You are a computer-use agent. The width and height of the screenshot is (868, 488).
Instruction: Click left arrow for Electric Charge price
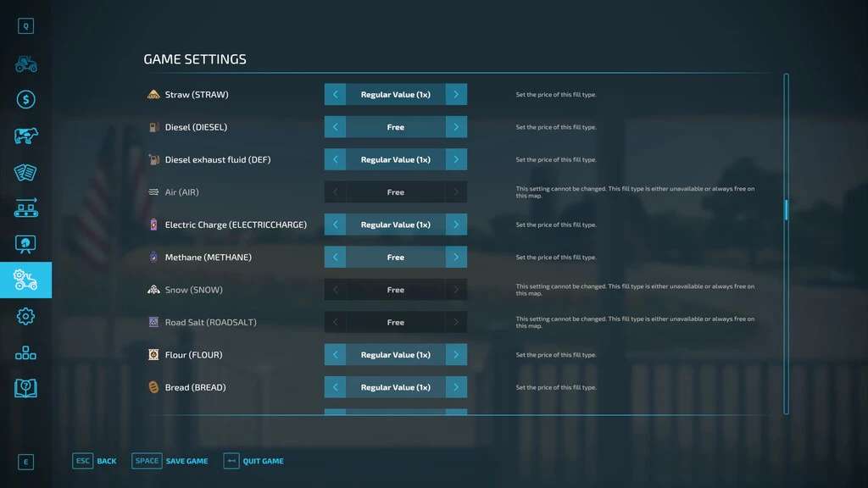[x=335, y=225]
